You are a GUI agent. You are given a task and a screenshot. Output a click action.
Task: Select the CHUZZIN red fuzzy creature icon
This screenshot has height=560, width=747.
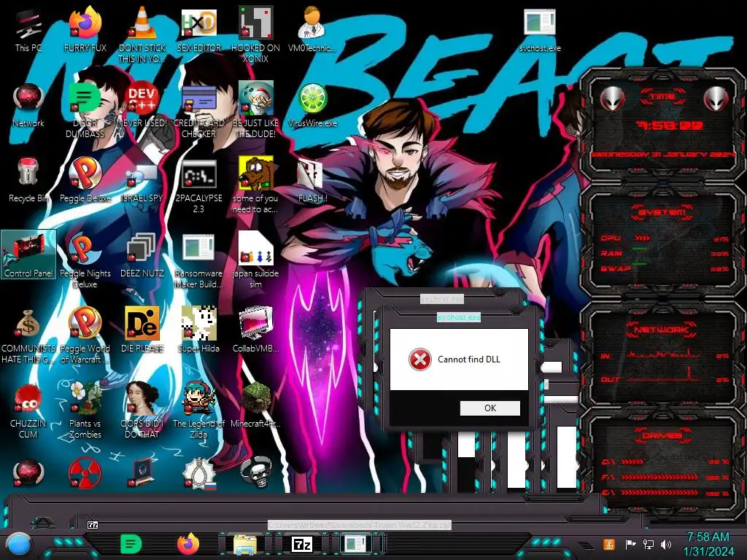click(x=28, y=411)
